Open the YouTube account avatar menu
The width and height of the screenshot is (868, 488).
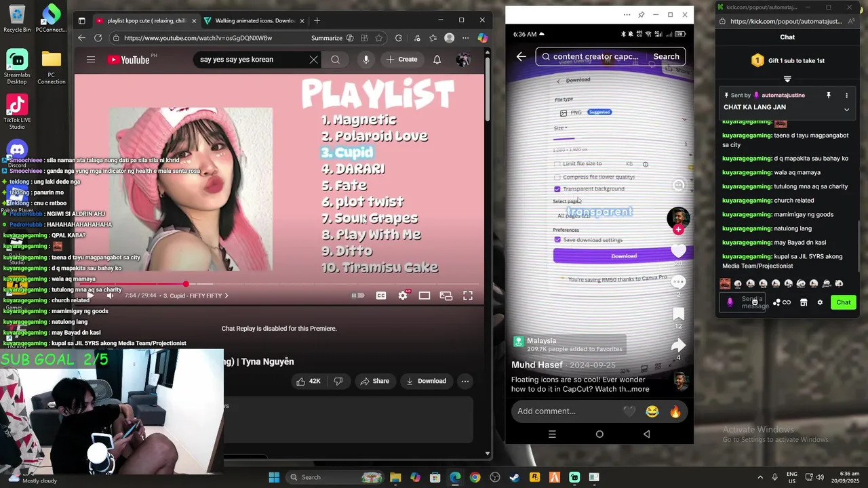(x=463, y=60)
